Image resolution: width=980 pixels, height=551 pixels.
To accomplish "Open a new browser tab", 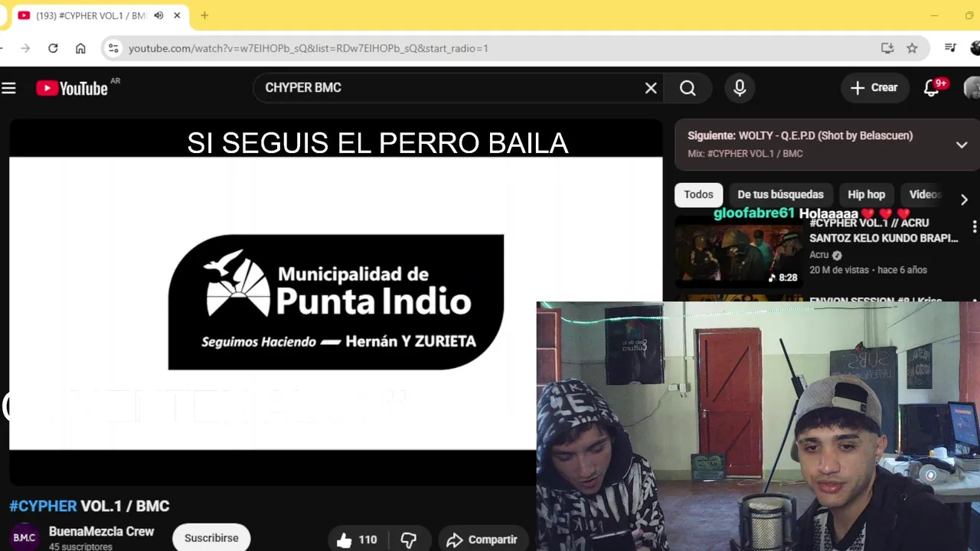I will point(204,15).
